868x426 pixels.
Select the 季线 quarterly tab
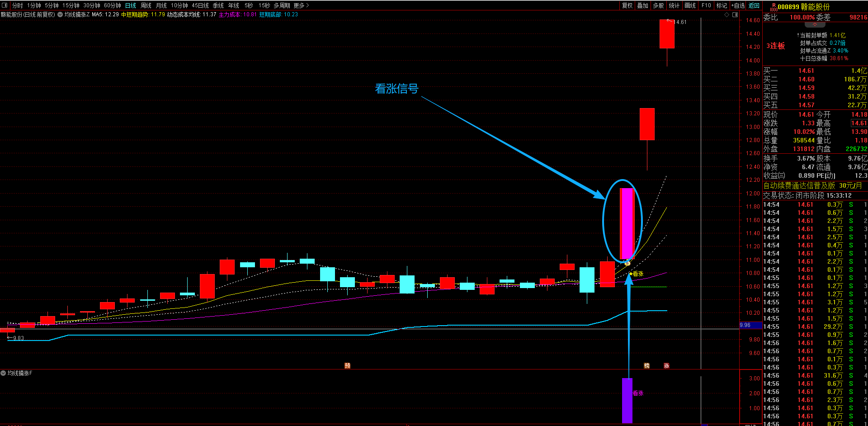point(218,5)
